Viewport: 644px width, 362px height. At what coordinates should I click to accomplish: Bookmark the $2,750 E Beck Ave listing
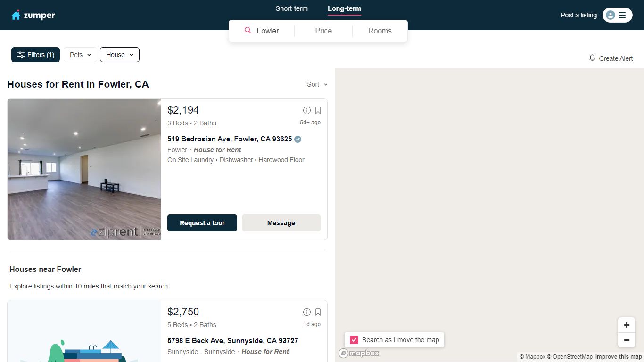318,312
